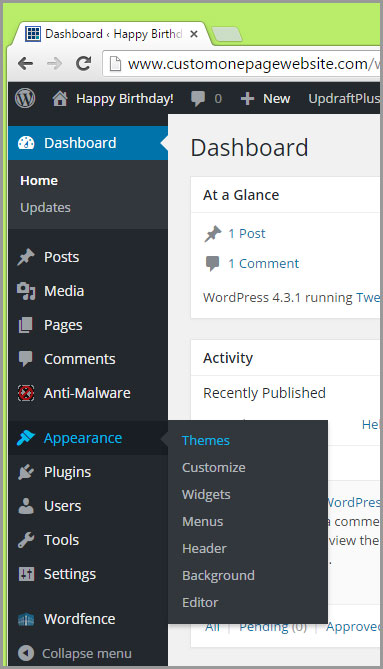The image size is (383, 669).
Task: Click the browser forward arrow
Action: 55,64
